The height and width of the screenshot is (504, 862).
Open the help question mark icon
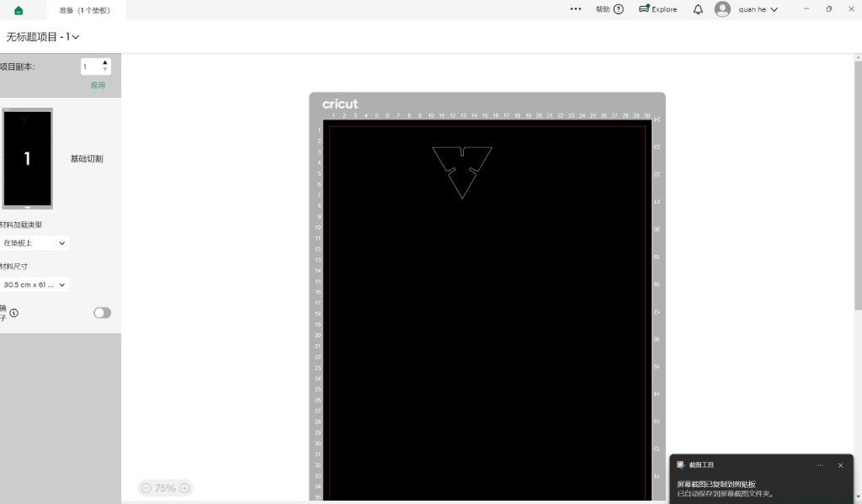[x=619, y=9]
